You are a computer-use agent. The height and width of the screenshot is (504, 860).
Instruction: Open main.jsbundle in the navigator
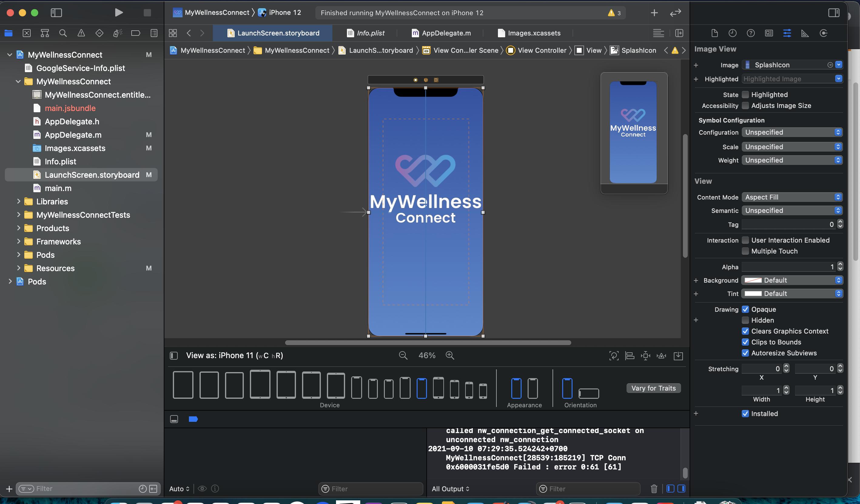[x=70, y=108]
